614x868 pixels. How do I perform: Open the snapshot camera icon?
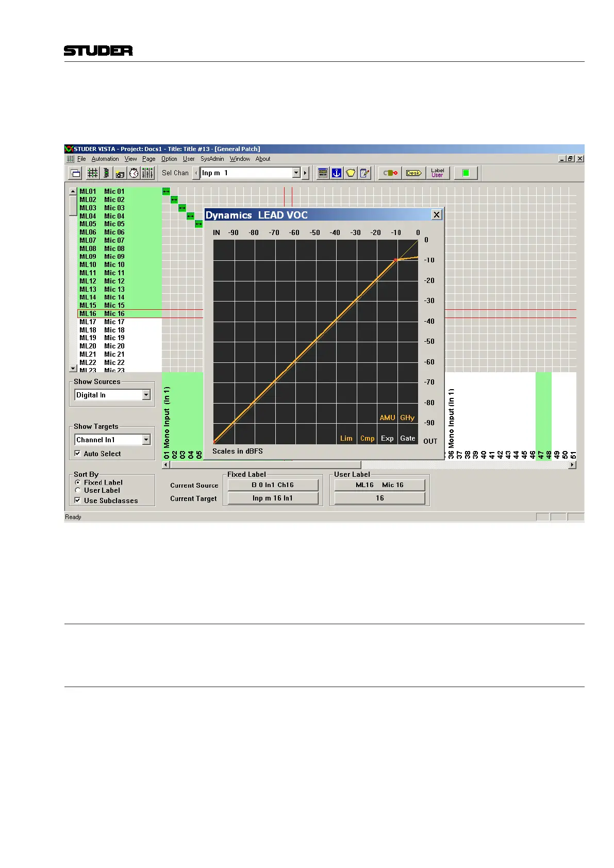pyautogui.click(x=120, y=173)
